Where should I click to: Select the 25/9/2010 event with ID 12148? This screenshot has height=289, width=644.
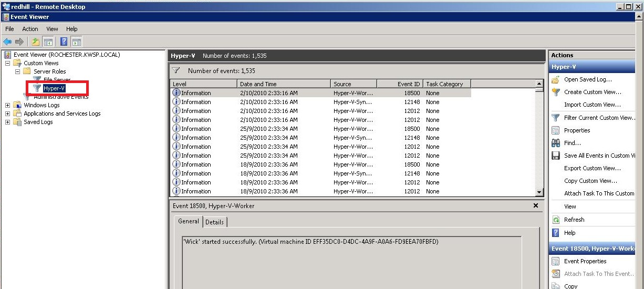[320, 138]
